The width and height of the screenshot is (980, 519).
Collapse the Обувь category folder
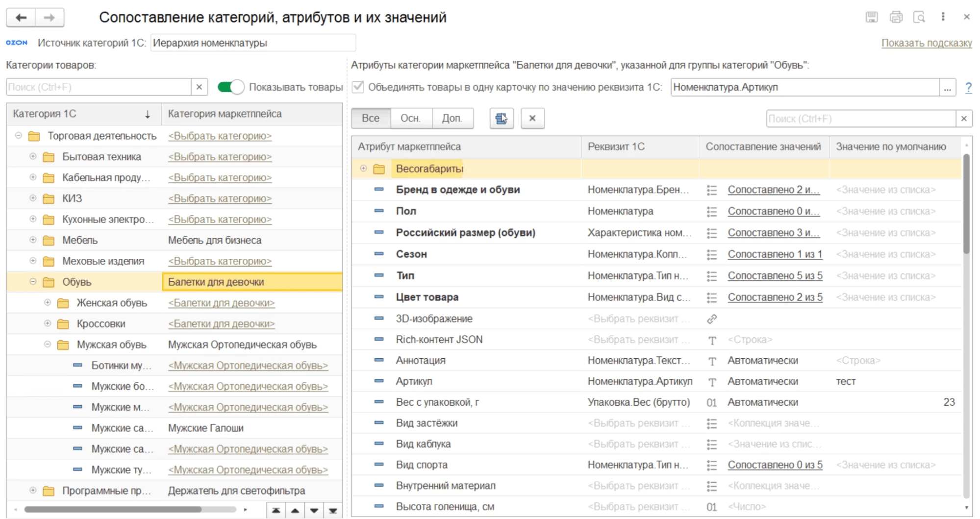33,282
